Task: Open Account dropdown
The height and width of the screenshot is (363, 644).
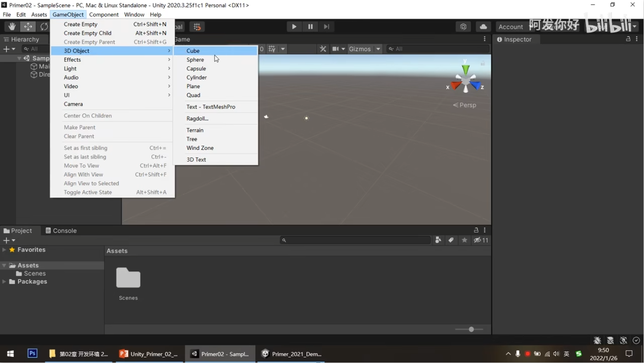Action: point(511,27)
